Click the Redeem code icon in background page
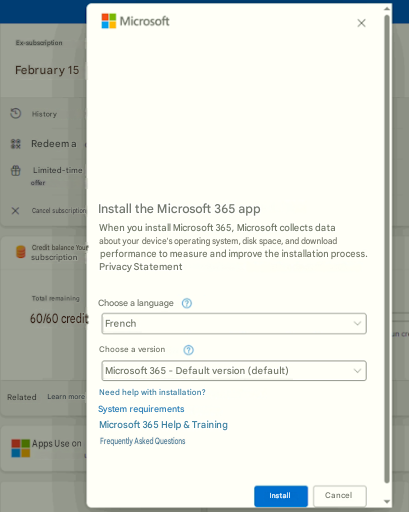The image size is (409, 512). tap(16, 144)
